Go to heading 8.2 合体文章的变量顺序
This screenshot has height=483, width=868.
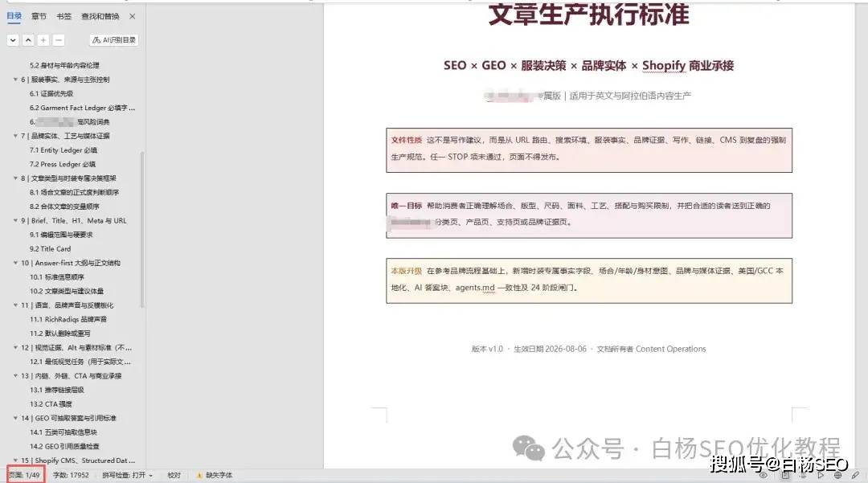[64, 207]
